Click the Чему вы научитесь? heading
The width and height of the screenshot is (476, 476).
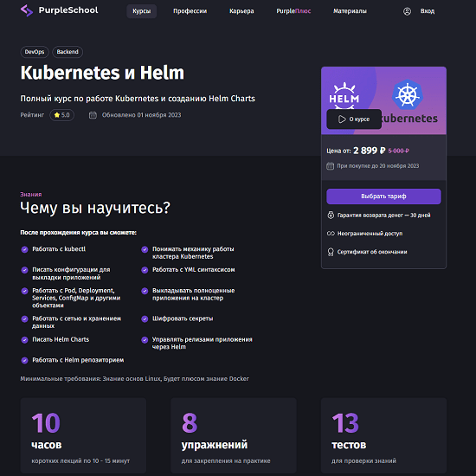coord(95,209)
